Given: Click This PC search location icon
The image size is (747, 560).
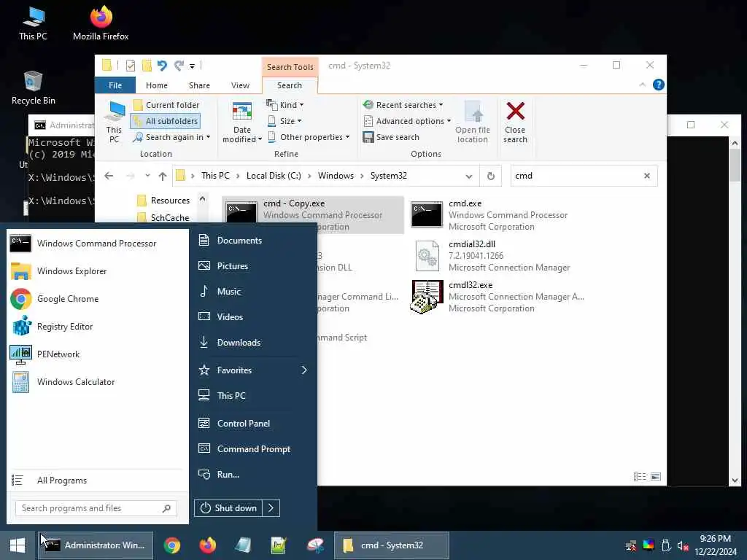Looking at the screenshot, I should (115, 122).
